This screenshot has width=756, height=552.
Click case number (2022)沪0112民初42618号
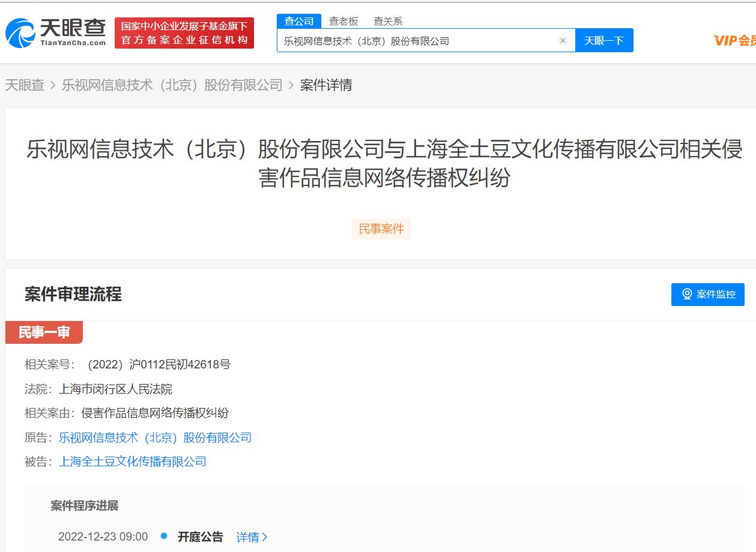click(x=159, y=364)
